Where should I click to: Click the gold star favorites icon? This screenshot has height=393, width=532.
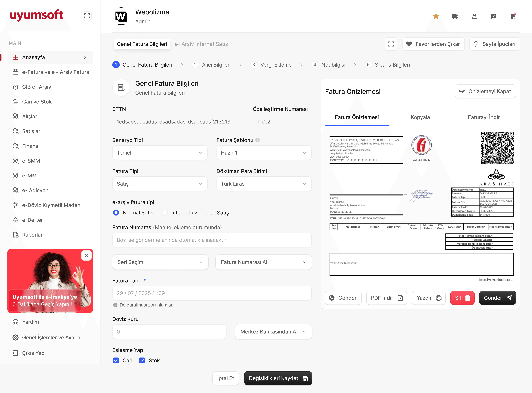click(x=436, y=16)
